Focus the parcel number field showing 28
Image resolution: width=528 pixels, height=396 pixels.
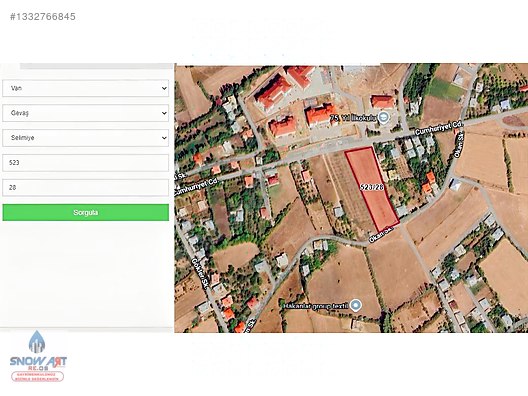pyautogui.click(x=86, y=188)
